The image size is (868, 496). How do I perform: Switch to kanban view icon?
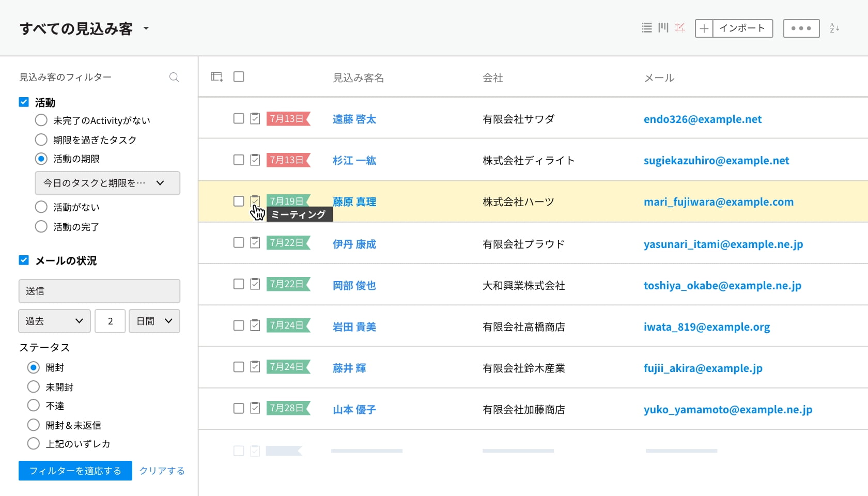[663, 28]
